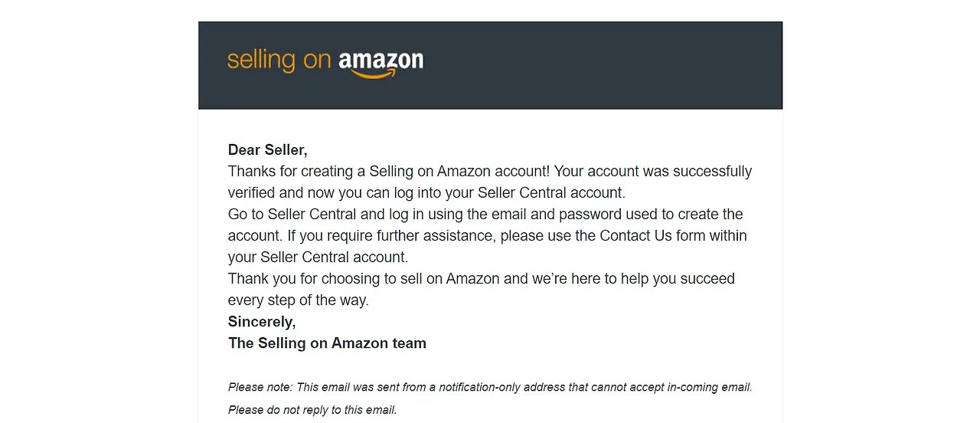Click "every step of the way." text
980x423 pixels.
[x=298, y=300]
